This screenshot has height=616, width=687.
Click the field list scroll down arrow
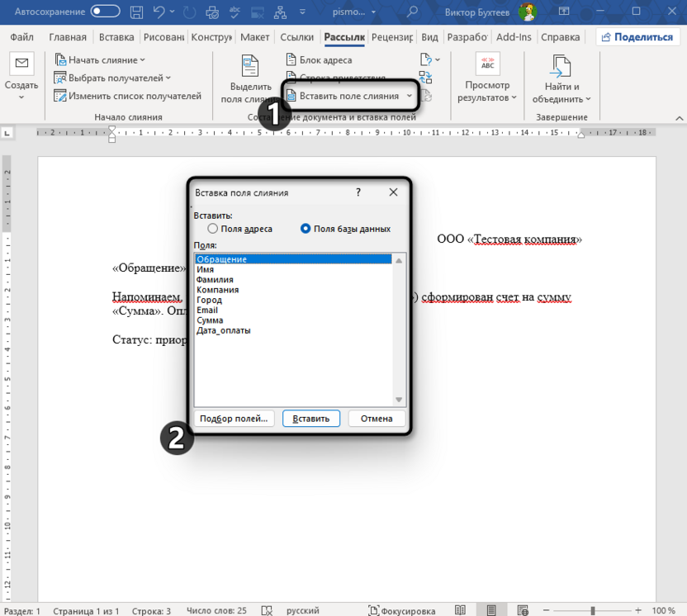(399, 400)
